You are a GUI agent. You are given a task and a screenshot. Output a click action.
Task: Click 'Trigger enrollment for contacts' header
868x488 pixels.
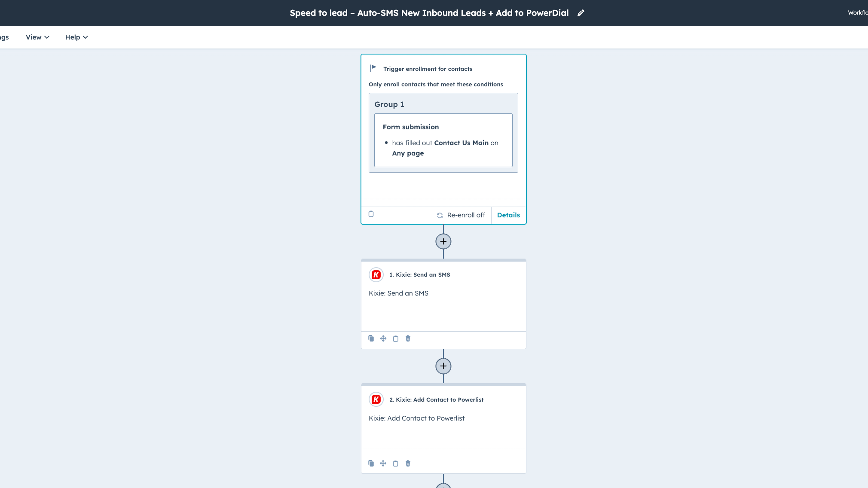click(428, 69)
